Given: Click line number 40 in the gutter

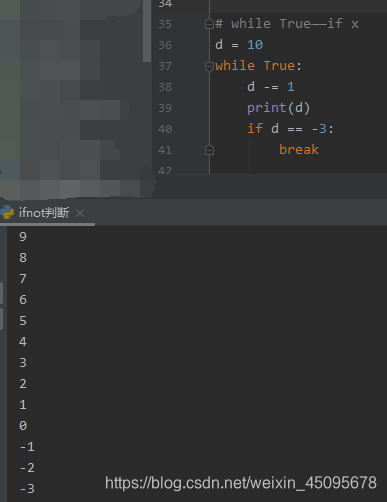Looking at the screenshot, I should pyautogui.click(x=165, y=129).
